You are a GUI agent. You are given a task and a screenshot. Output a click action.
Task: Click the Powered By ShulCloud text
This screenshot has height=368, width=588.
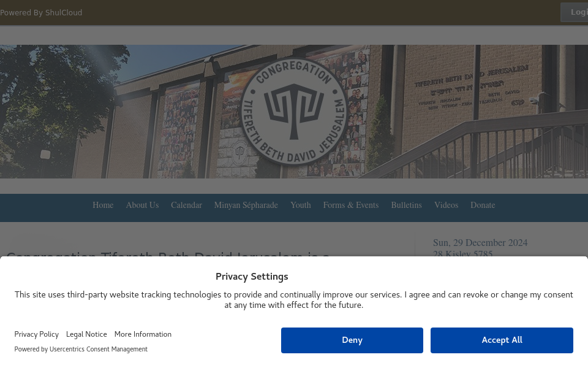click(x=41, y=13)
